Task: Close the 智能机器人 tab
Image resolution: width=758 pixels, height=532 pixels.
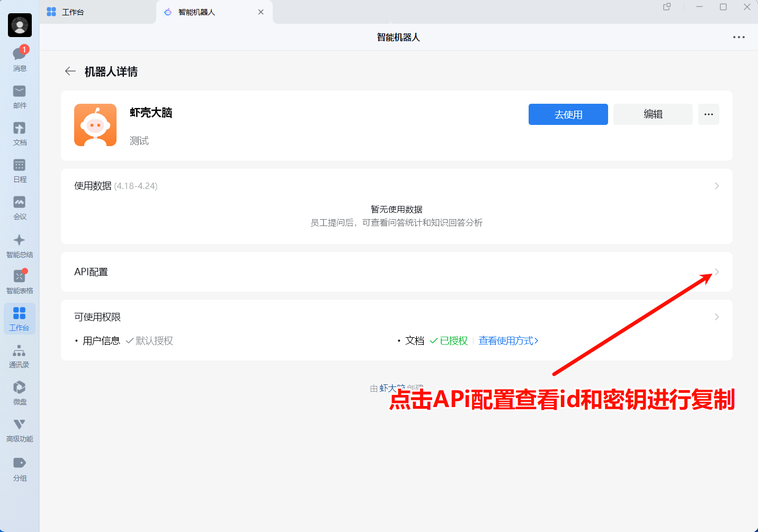Action: click(x=261, y=12)
